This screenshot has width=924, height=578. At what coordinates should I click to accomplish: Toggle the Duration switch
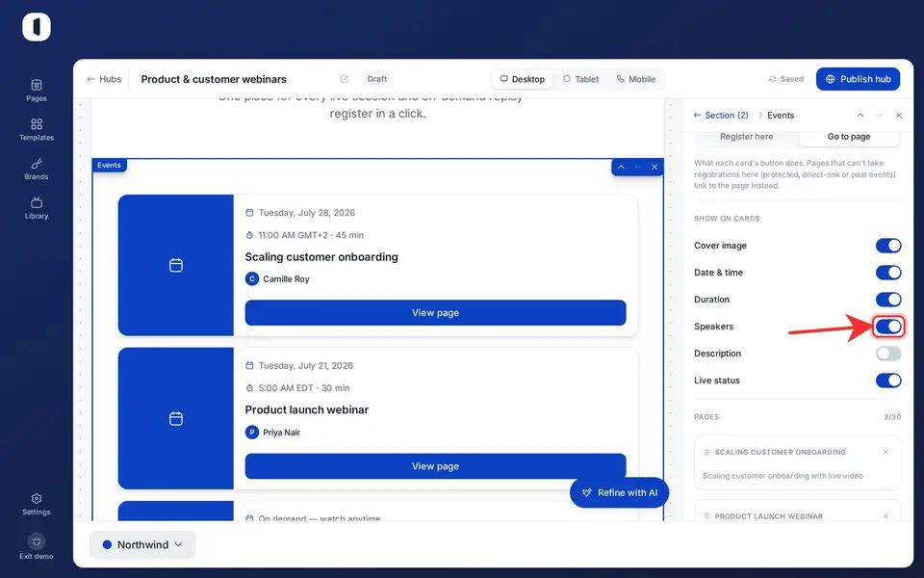pyautogui.click(x=888, y=300)
